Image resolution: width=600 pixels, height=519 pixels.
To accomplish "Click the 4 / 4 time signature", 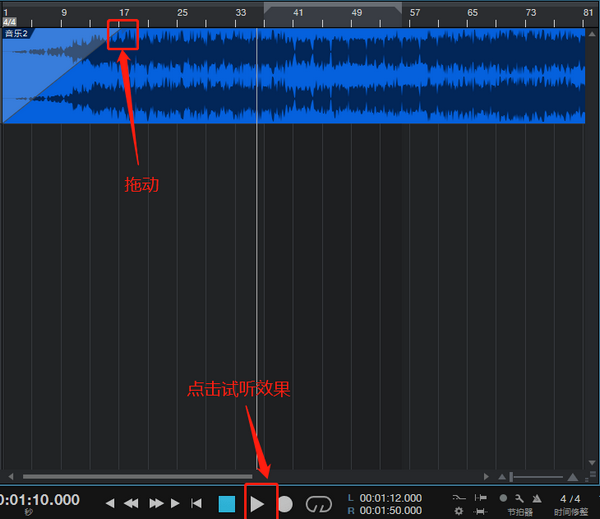I will 570,499.
